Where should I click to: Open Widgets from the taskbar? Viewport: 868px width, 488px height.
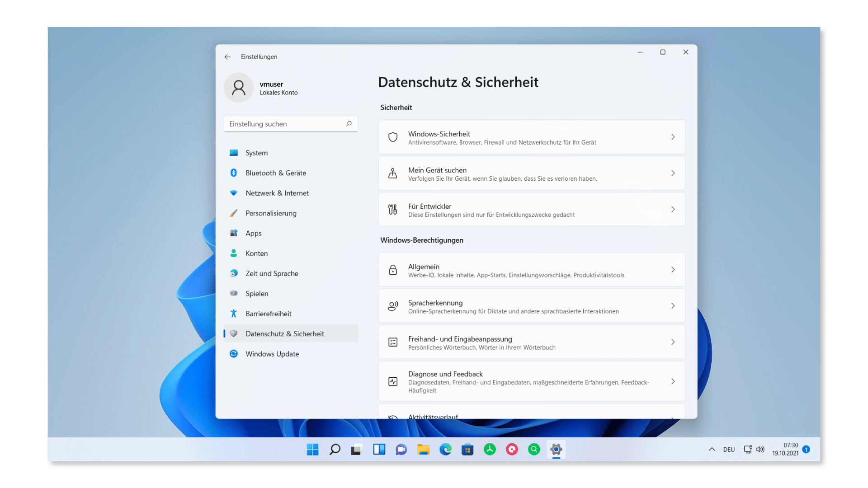point(379,450)
